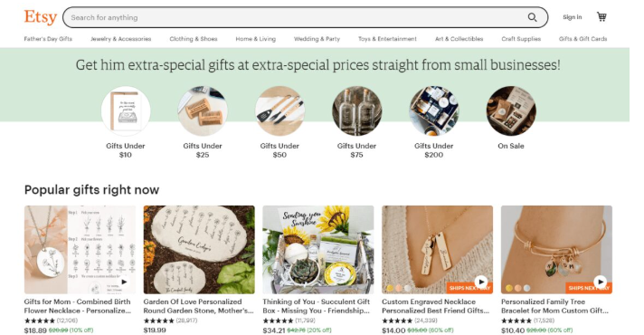
Task: Open the On Sale circle image
Action: (x=511, y=111)
